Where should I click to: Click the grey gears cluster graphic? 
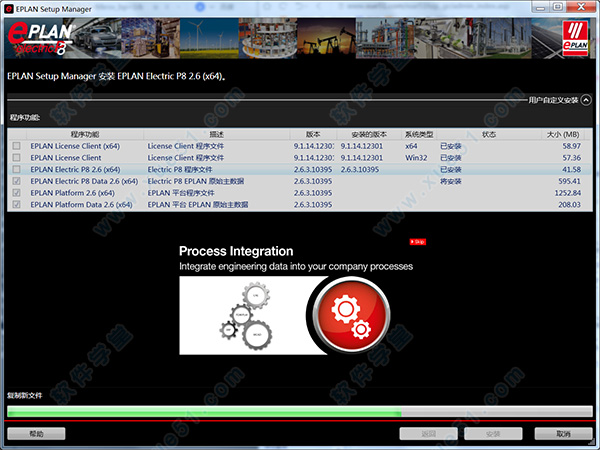click(242, 314)
